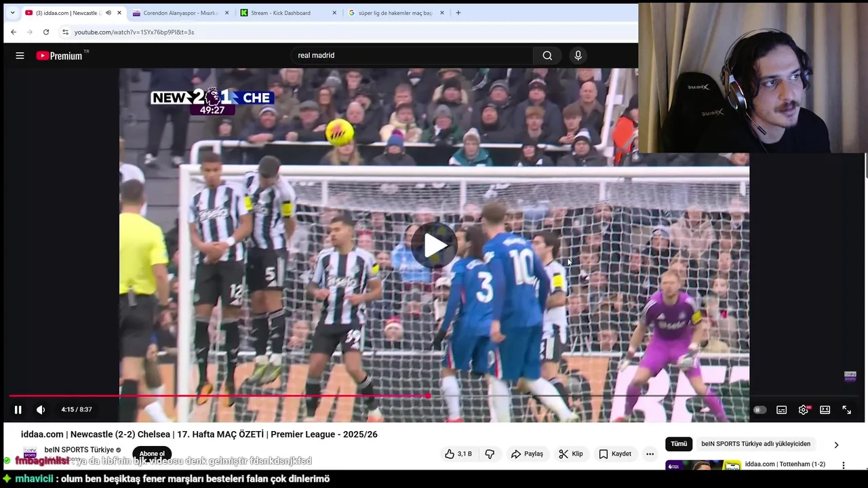Switch to theater mode icon
The width and height of the screenshot is (868, 488).
tap(825, 409)
